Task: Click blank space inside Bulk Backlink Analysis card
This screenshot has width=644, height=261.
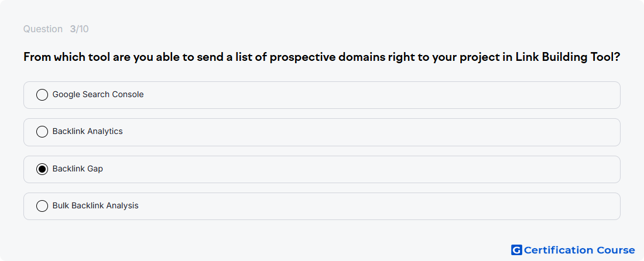Action: [x=369, y=207]
